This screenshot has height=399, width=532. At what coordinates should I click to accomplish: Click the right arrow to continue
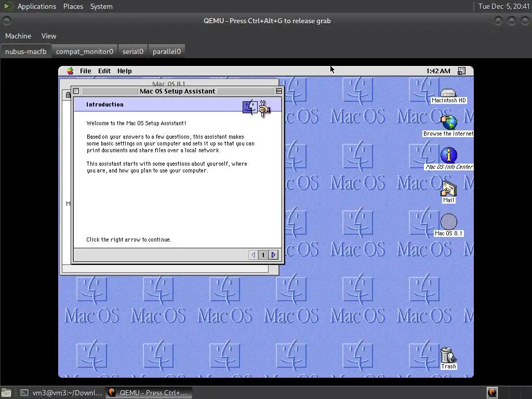pos(273,255)
